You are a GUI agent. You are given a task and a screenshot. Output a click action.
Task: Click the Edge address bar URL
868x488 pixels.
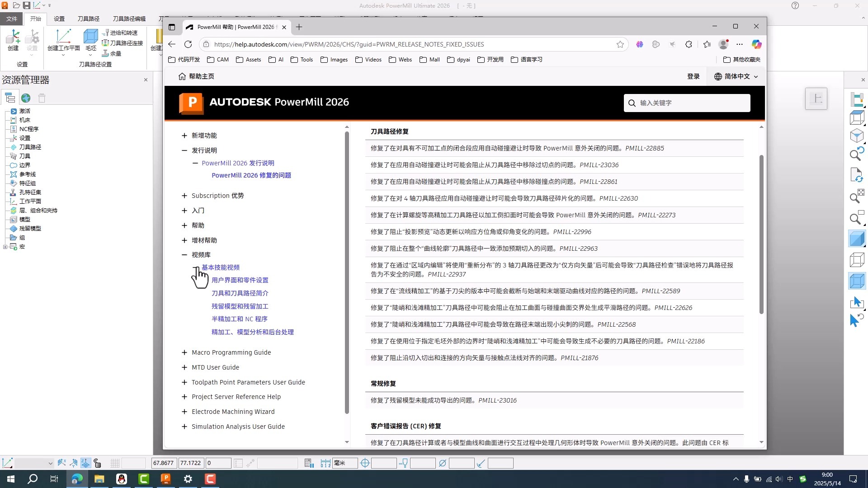point(349,44)
